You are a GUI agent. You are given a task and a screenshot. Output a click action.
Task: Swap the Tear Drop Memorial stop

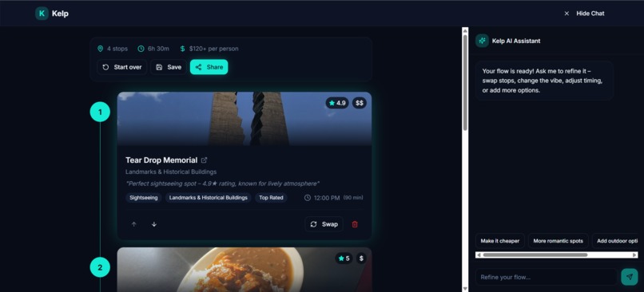tap(324, 224)
